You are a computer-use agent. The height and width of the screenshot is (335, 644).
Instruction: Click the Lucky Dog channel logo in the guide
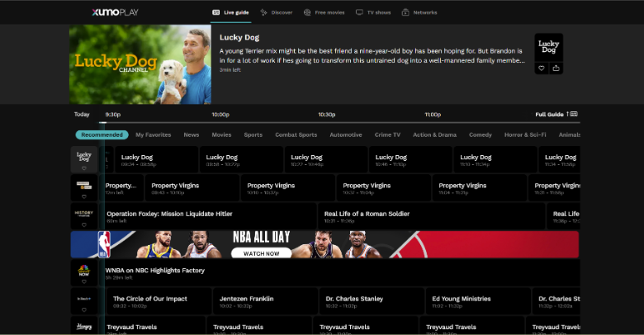coord(83,157)
